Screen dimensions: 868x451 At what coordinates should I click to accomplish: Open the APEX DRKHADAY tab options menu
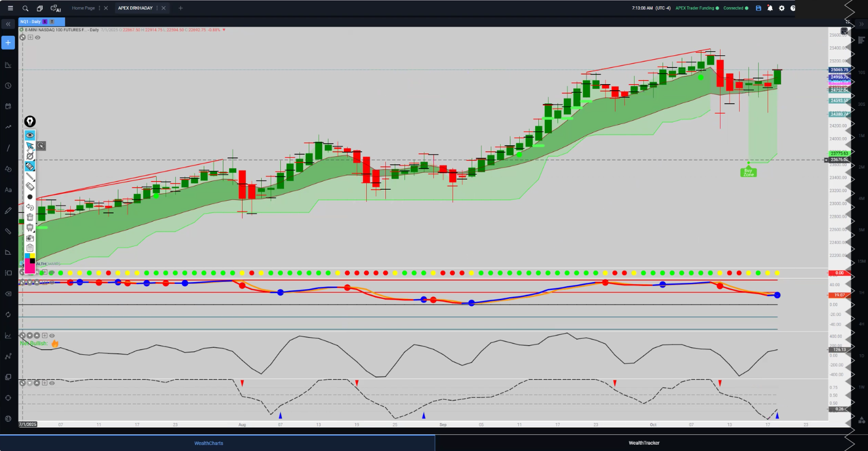157,8
